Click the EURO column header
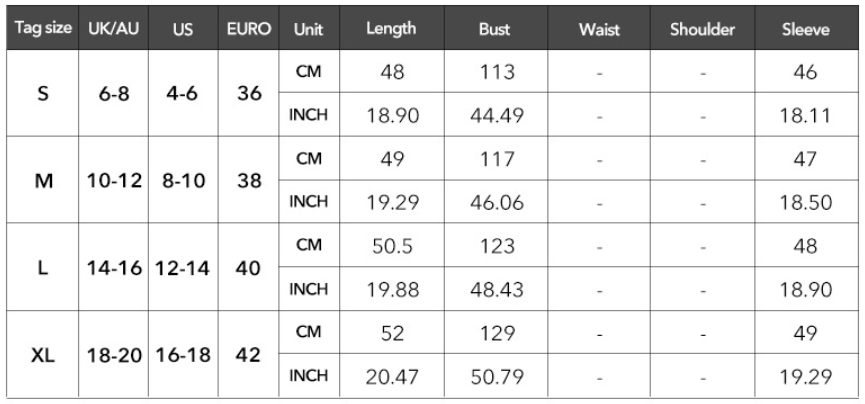Image resolution: width=865 pixels, height=404 pixels. tap(249, 28)
